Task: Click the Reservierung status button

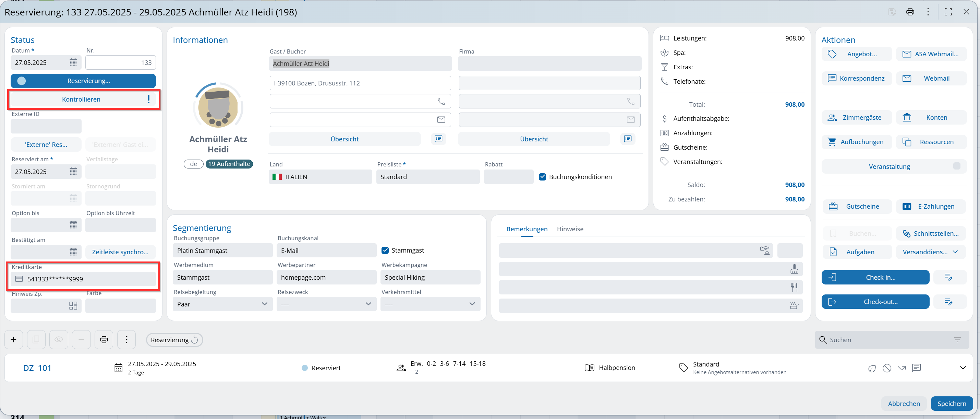Action: tap(83, 81)
